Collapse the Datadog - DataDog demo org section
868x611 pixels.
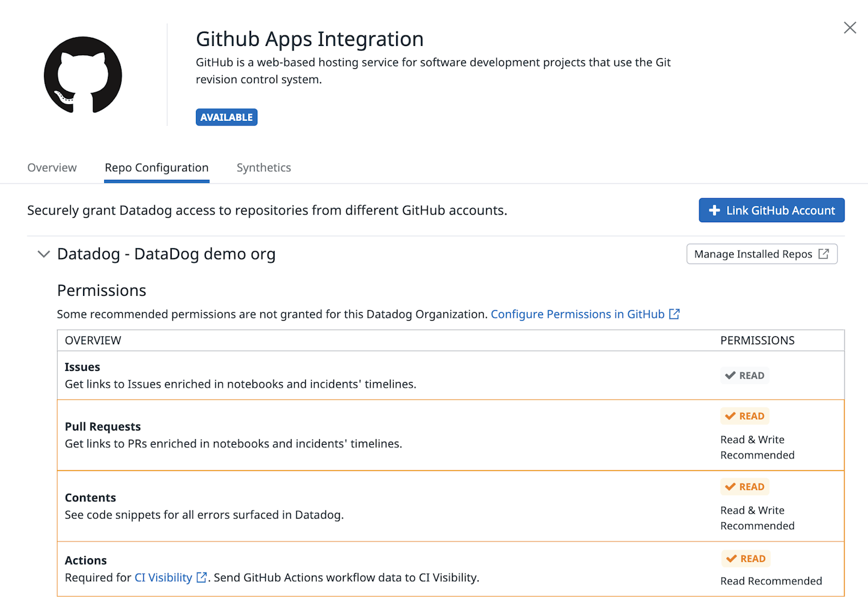pos(43,254)
